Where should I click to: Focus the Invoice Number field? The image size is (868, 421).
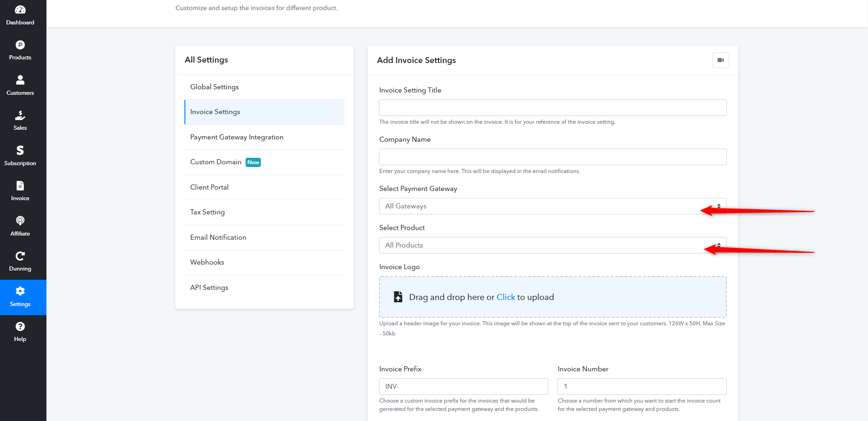click(x=642, y=386)
